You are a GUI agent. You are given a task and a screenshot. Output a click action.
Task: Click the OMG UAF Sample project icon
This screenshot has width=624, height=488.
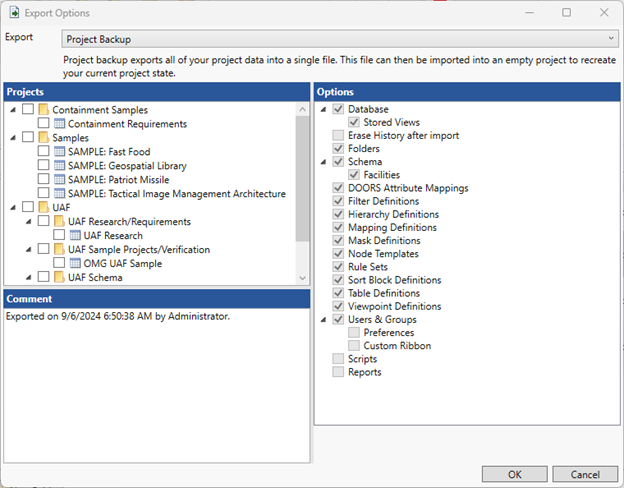point(75,264)
